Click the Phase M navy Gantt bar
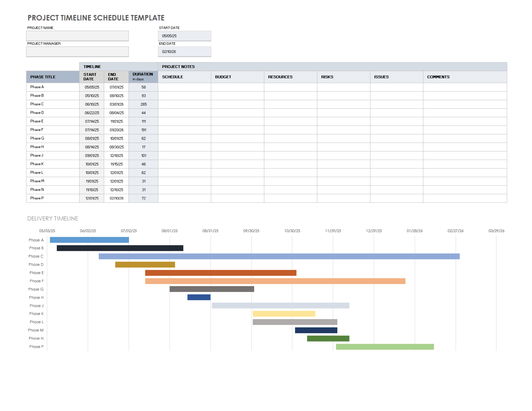Image resolution: width=532 pixels, height=411 pixels. [316, 330]
